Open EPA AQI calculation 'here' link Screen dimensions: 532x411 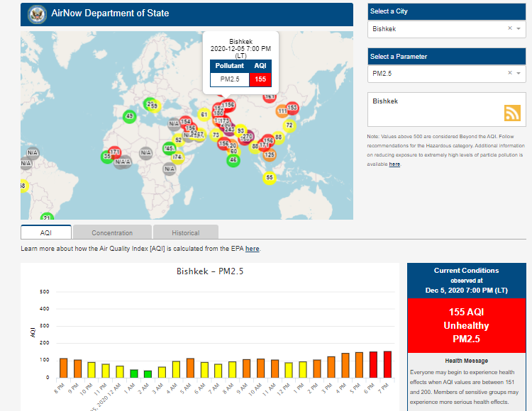[x=253, y=249]
